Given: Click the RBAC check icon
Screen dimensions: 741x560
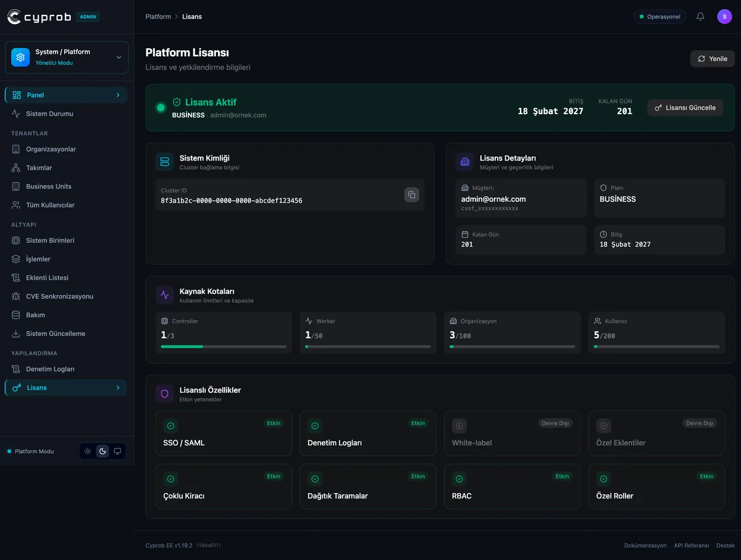Looking at the screenshot, I should pos(459,479).
